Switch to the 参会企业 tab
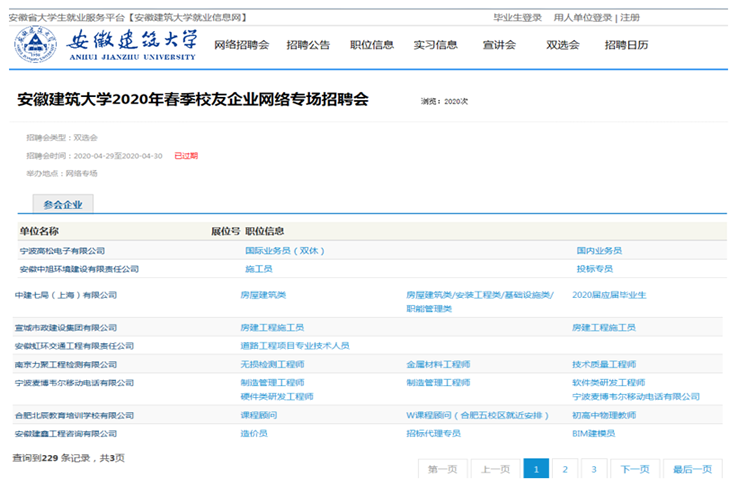This screenshot has height=486, width=737. [62, 204]
